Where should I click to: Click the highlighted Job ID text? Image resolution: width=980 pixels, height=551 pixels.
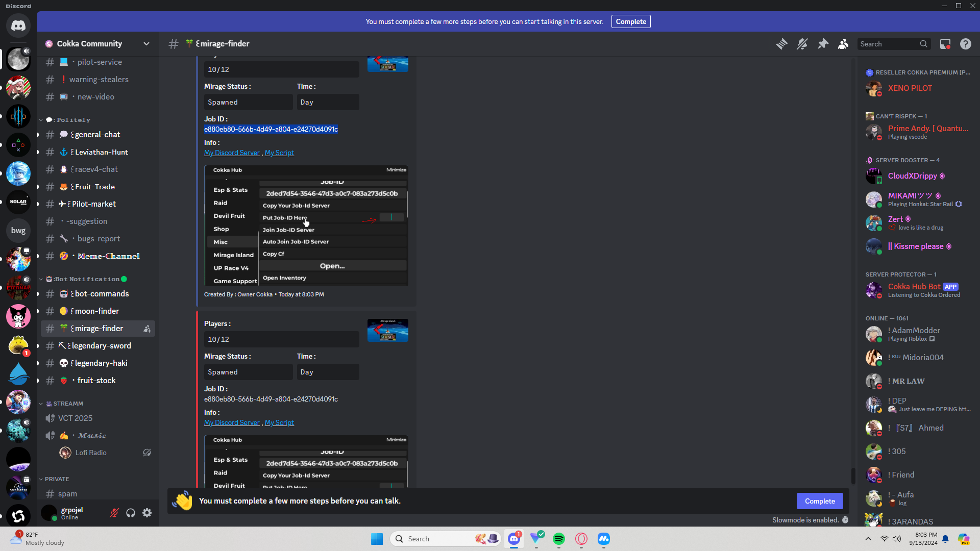pos(271,129)
